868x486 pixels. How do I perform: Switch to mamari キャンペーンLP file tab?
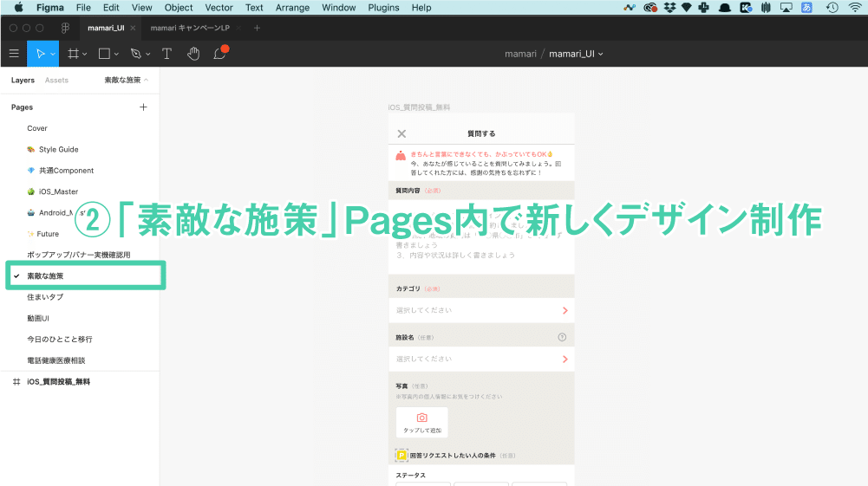tap(190, 29)
